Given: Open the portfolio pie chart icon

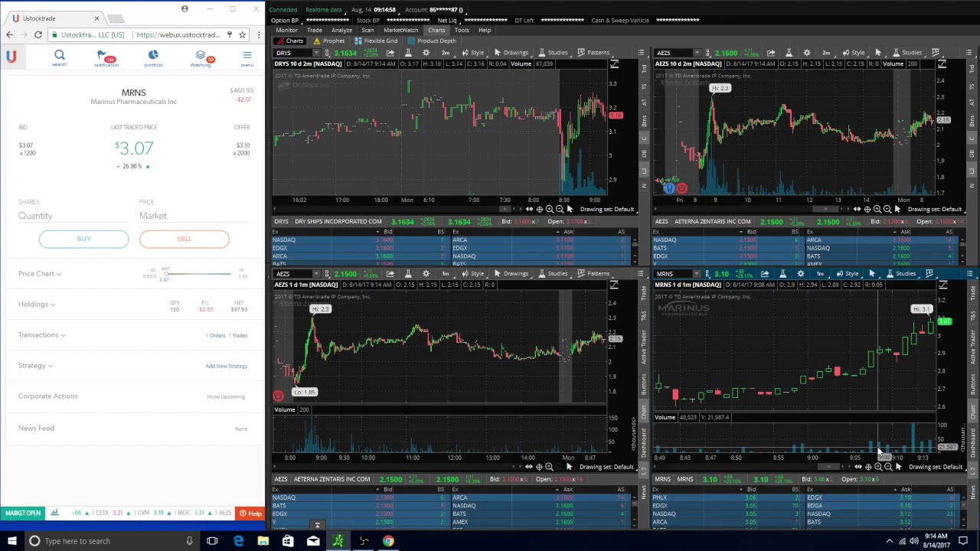Looking at the screenshot, I should pyautogui.click(x=153, y=54).
